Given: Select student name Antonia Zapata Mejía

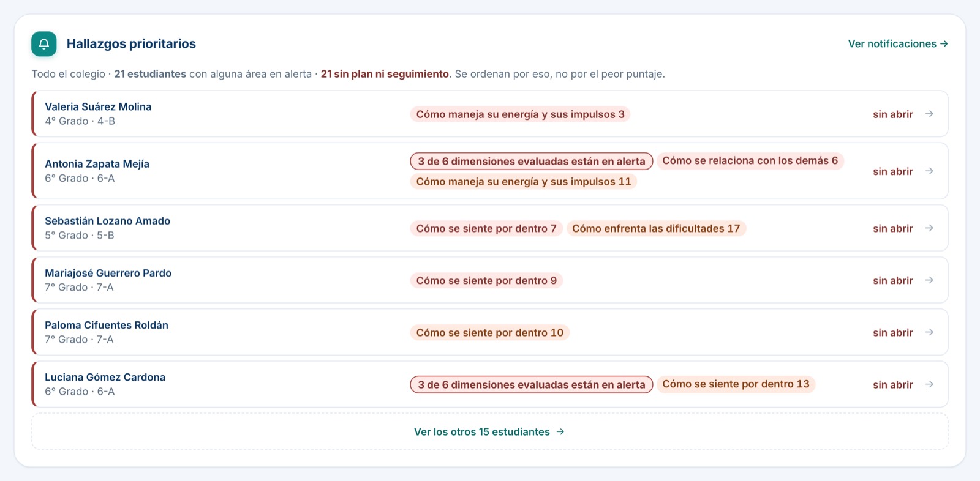Looking at the screenshot, I should point(97,163).
